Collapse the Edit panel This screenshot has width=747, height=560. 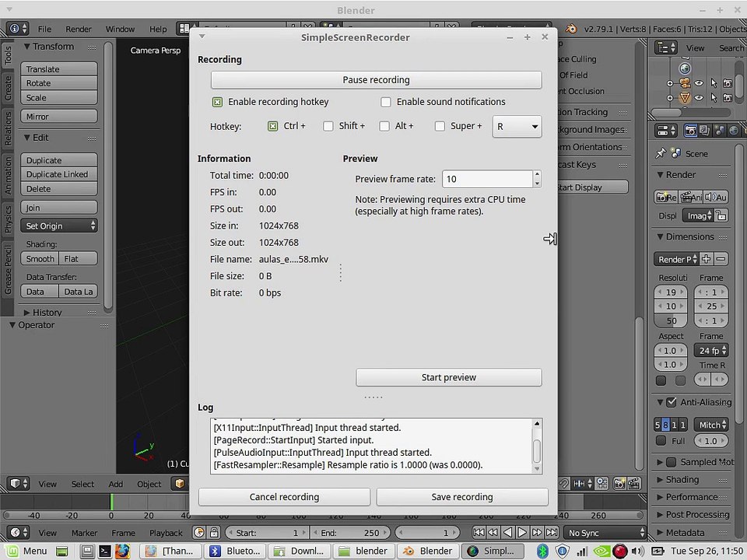[27, 138]
